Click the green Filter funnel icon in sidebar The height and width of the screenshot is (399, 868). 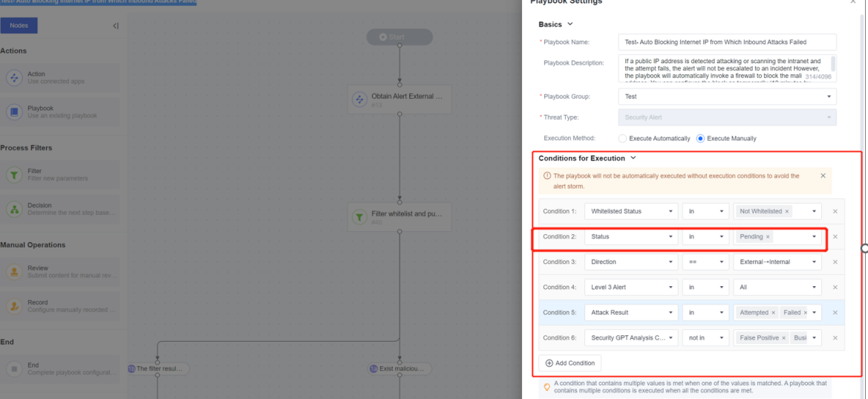tap(14, 175)
